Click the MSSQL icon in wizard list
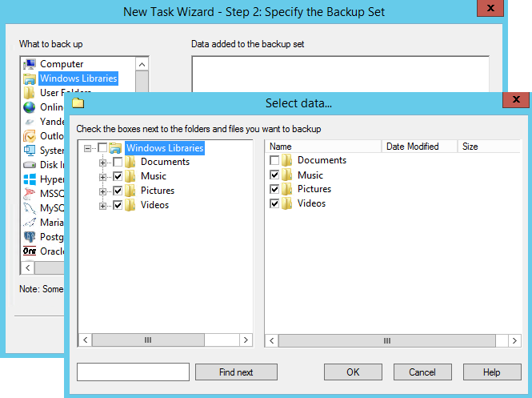 pos(30,194)
